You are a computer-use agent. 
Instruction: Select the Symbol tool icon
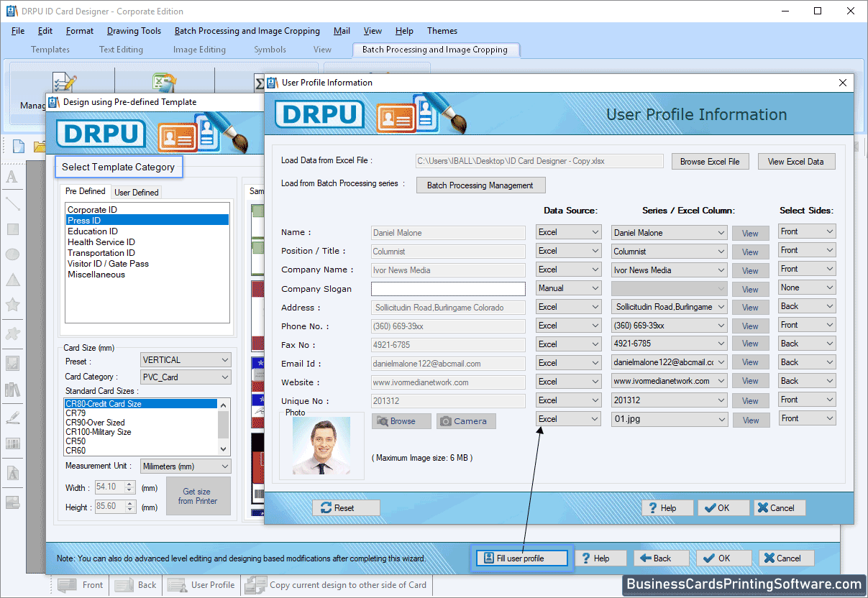12,333
